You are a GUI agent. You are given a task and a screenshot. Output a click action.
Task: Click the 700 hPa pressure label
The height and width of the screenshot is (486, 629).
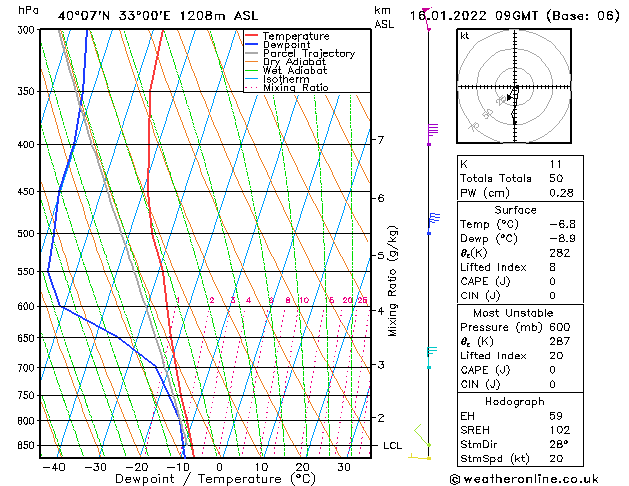click(x=28, y=368)
